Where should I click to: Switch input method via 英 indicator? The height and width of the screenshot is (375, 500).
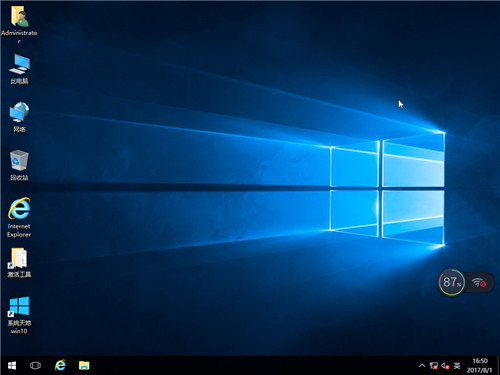click(x=457, y=366)
